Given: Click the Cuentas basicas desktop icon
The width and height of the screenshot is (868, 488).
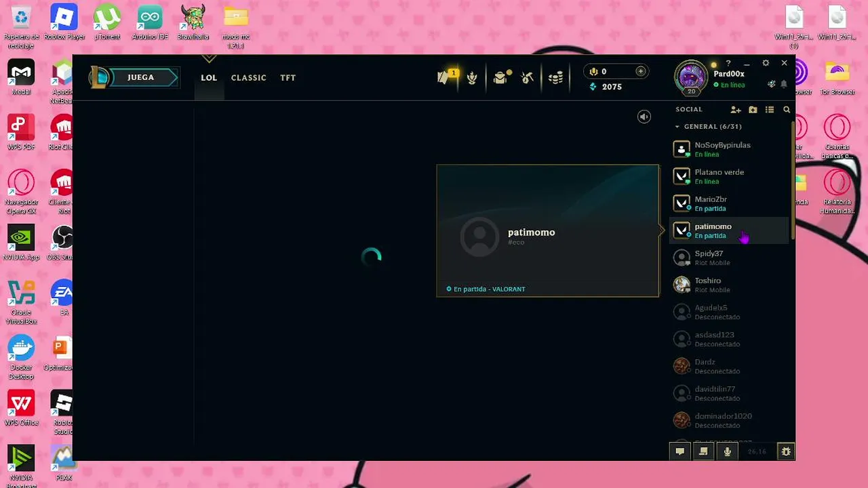Looking at the screenshot, I should tap(837, 137).
